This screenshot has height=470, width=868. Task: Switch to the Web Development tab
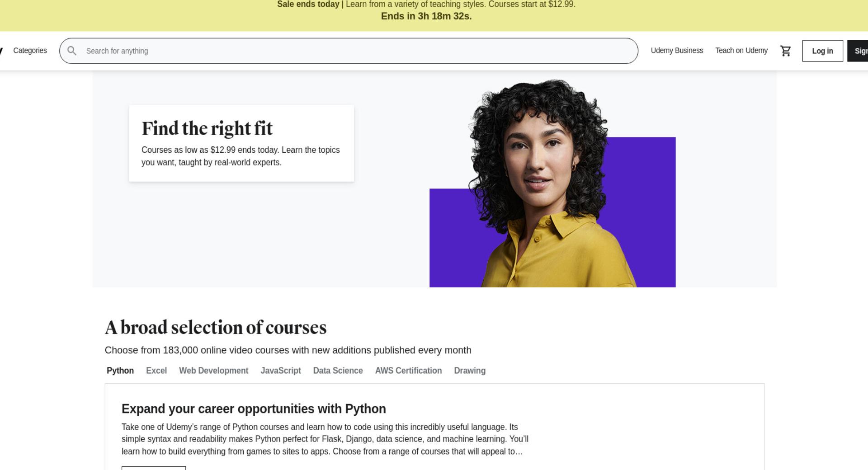(x=214, y=371)
